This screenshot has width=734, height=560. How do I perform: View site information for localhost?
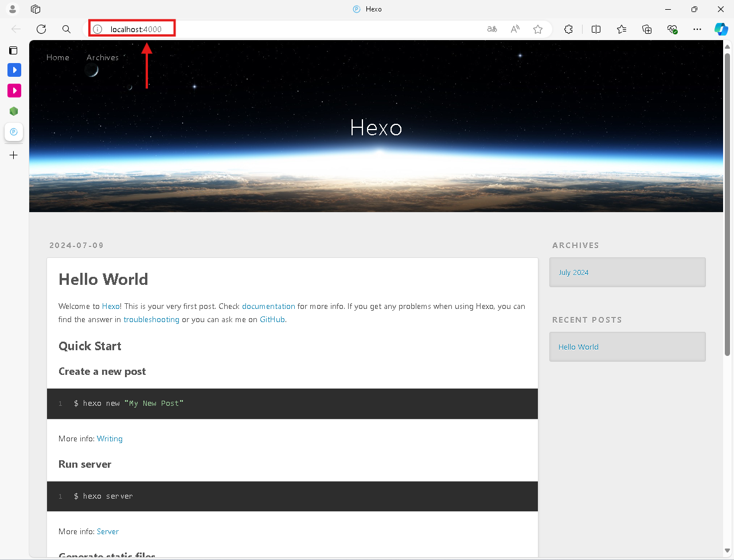coord(97,29)
